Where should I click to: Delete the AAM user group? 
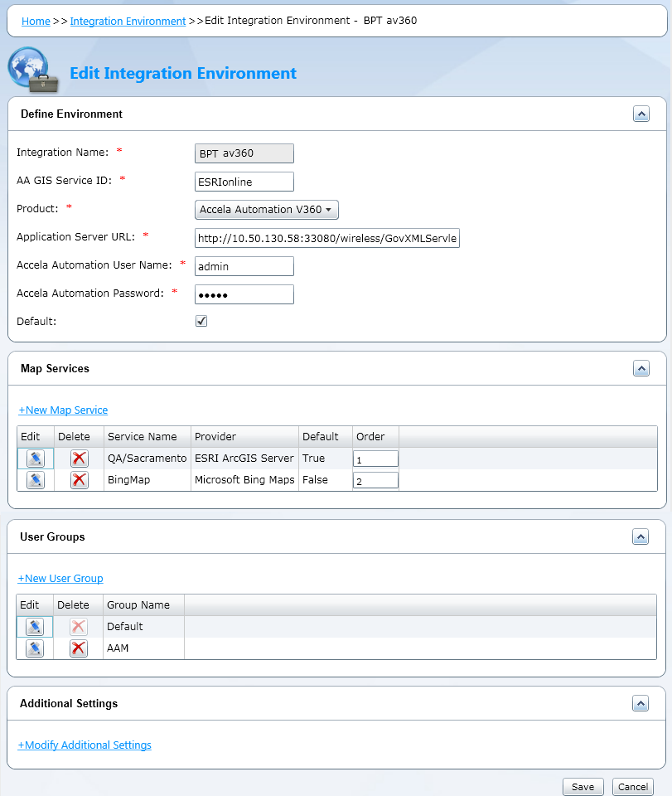pos(78,648)
